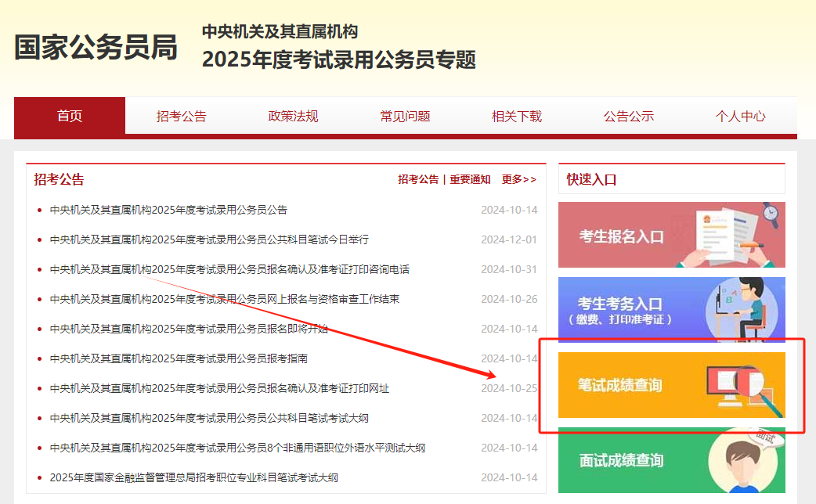Viewport: 816px width, 504px height.
Task: Open the 常见问题 navigation item
Action: (405, 117)
